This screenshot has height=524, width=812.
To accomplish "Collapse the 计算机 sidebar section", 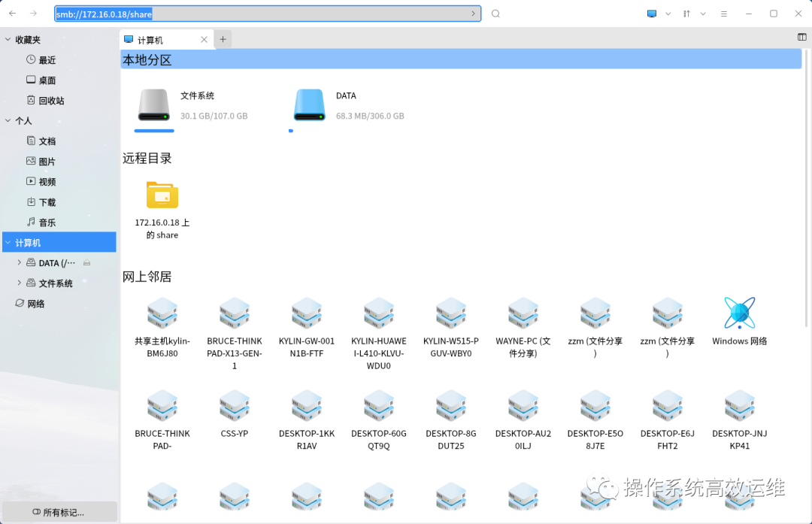I will [8, 242].
